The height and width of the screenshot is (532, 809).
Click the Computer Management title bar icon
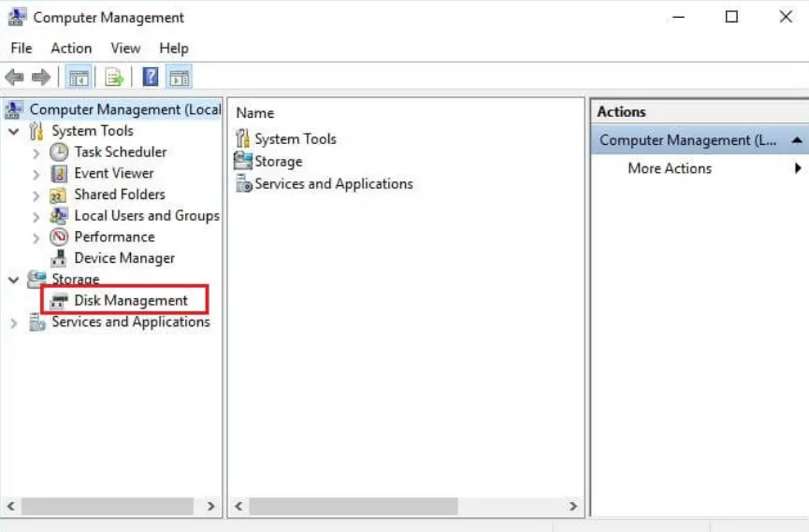[x=17, y=17]
